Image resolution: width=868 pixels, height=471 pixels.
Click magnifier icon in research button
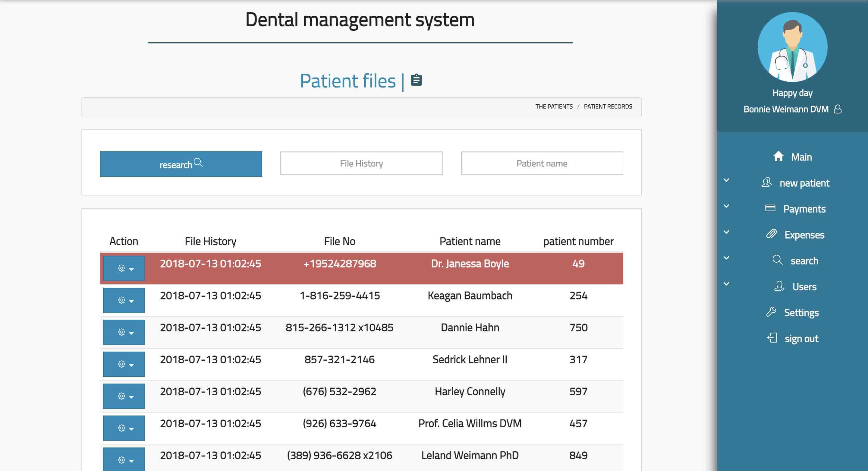(x=198, y=163)
